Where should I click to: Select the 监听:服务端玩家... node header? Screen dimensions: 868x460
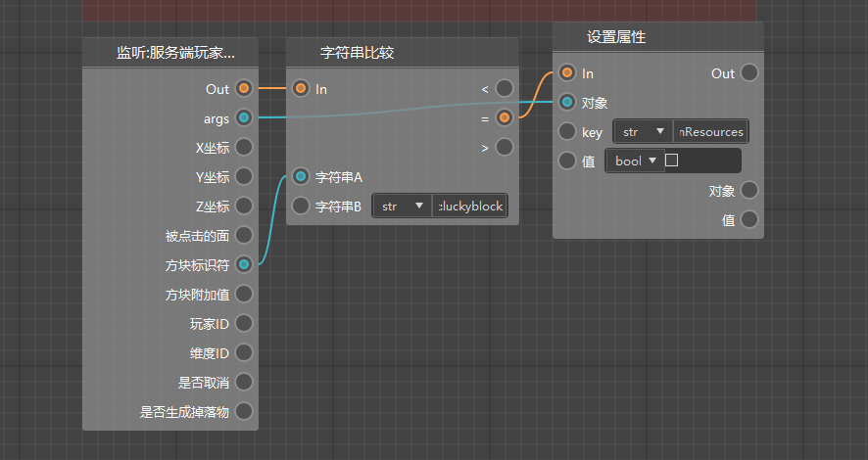(170, 53)
